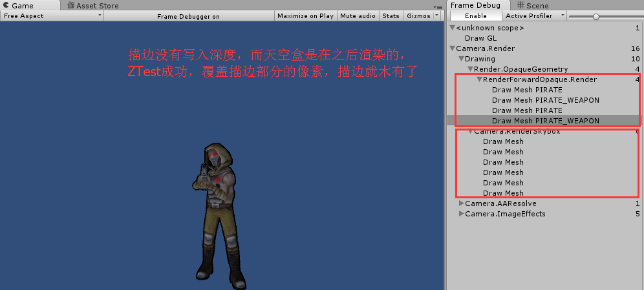This screenshot has width=644, height=290.
Task: Select the first Draw Mesh PIRATE event
Action: pyautogui.click(x=527, y=90)
